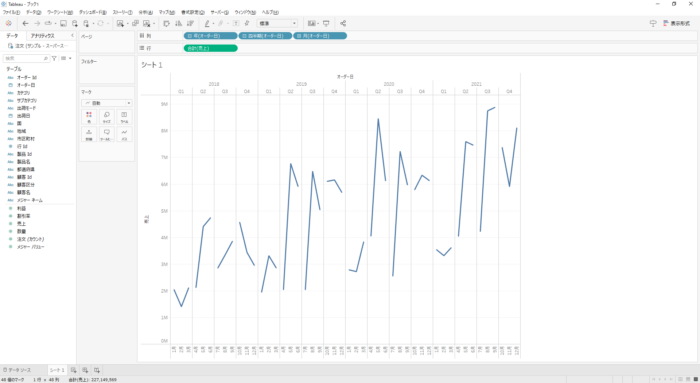Click the Undo back arrow
Viewport: 700px width, 383px height.
pyautogui.click(x=25, y=23)
